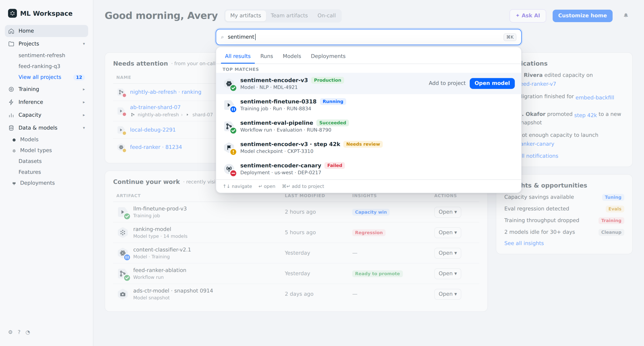Switch to Team artifacts view
Image resolution: width=644 pixels, height=346 pixels.
[289, 16]
